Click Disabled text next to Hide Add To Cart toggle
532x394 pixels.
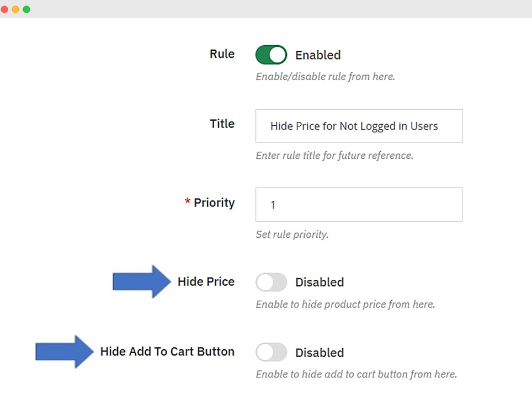320,353
